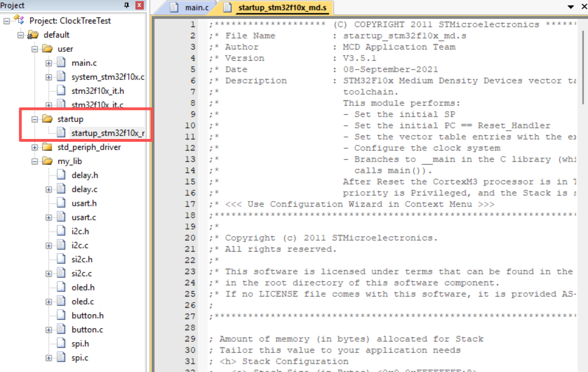Select button.h in the project tree
588x372 pixels.
tap(87, 315)
